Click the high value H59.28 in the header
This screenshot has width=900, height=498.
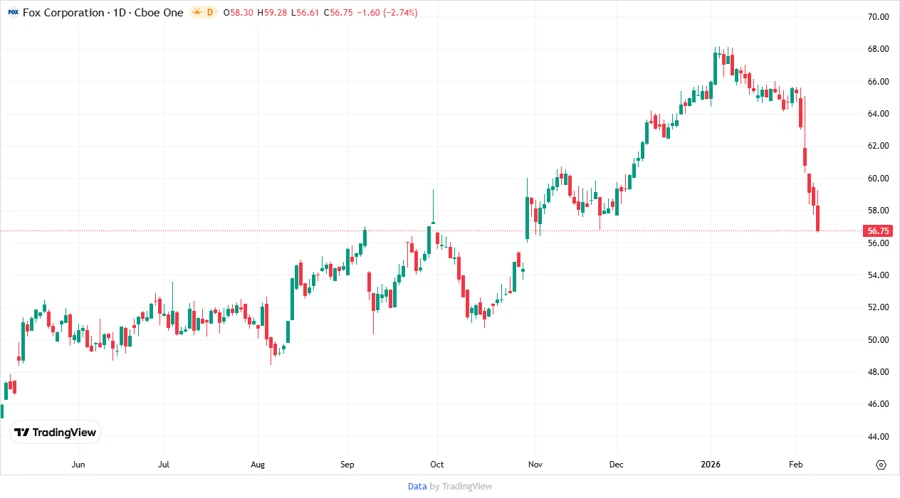click(x=272, y=13)
